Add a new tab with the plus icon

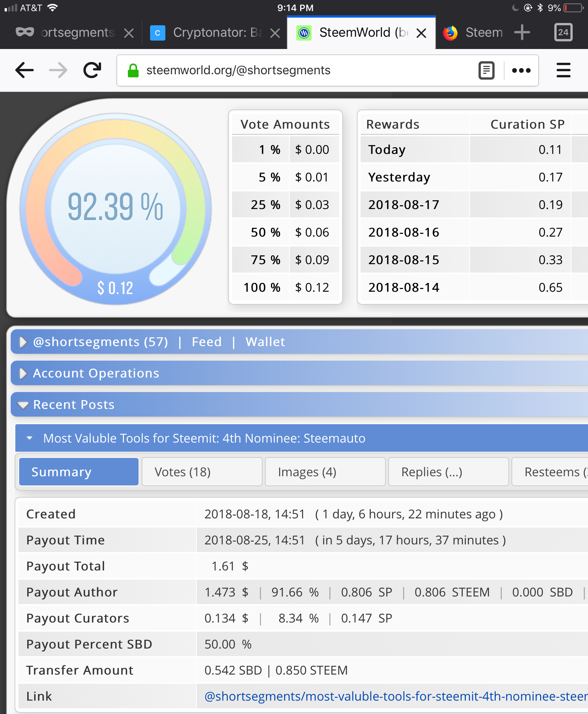click(x=522, y=33)
